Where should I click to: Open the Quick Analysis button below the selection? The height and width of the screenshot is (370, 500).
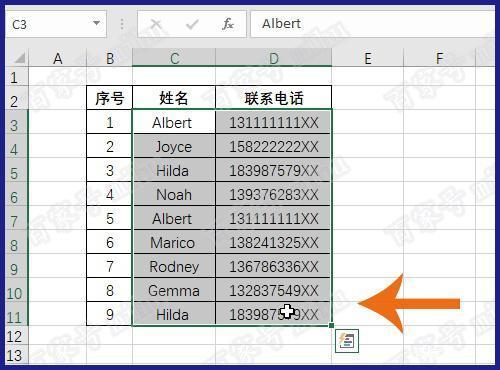(x=347, y=341)
